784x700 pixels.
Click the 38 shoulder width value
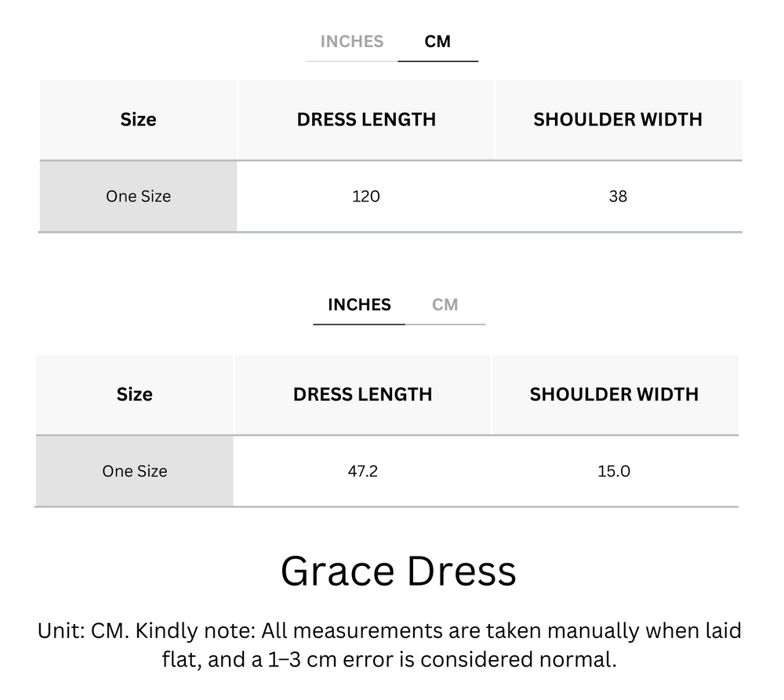point(618,196)
